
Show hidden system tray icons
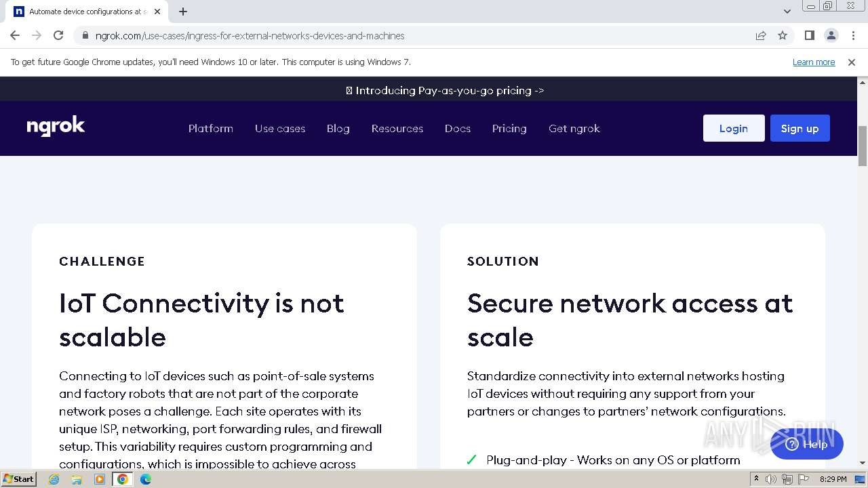point(756,479)
